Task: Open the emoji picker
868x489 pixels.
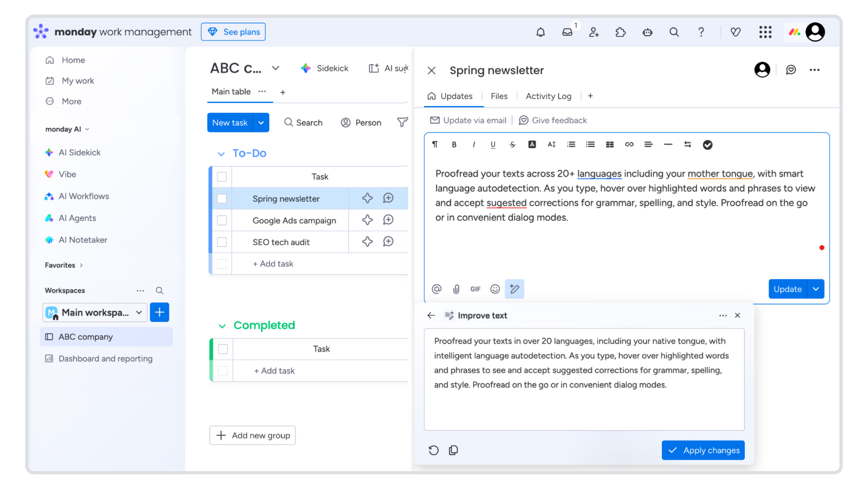Action: [x=495, y=289]
